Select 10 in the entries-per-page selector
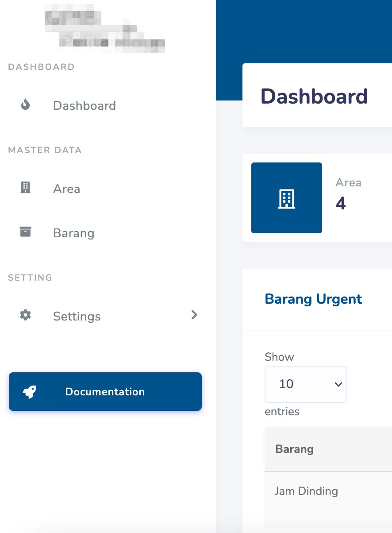The image size is (392, 533). point(305,384)
